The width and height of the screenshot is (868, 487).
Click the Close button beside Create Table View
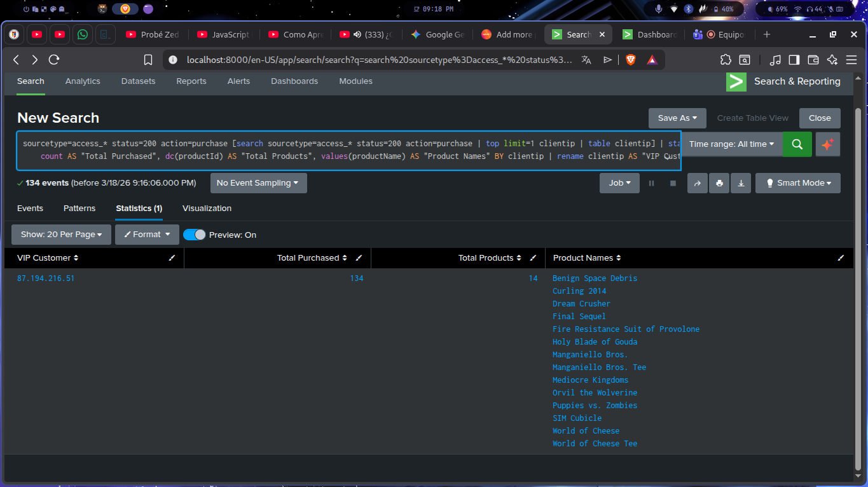point(820,118)
